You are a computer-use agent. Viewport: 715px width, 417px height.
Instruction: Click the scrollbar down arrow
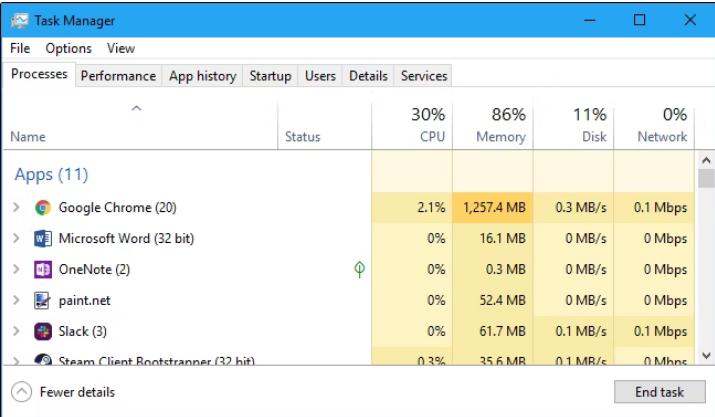[x=706, y=355]
